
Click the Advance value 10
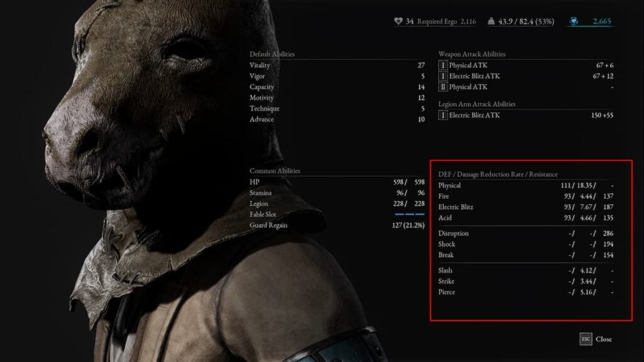[421, 119]
